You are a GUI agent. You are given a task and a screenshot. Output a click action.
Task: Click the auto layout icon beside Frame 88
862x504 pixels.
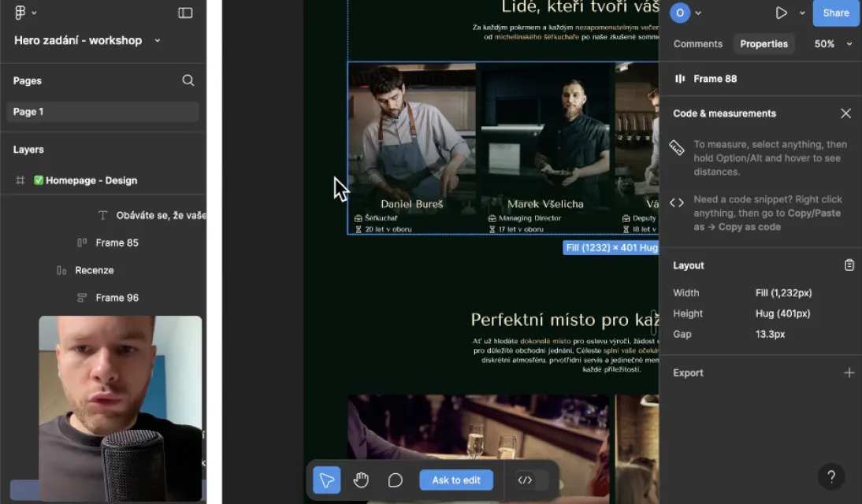[x=680, y=79]
